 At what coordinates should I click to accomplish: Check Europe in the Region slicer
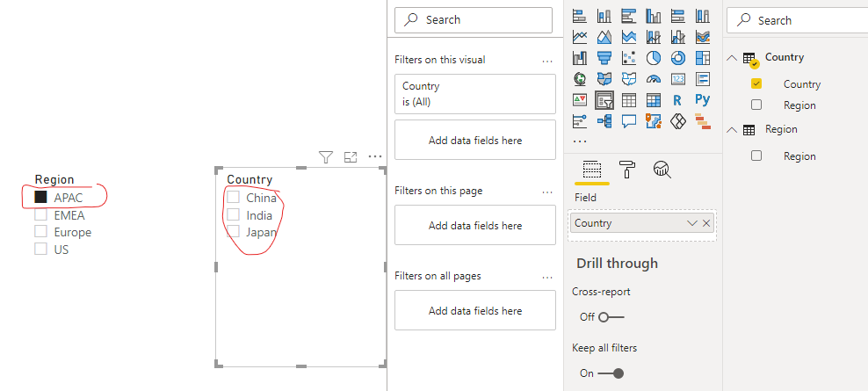[40, 231]
